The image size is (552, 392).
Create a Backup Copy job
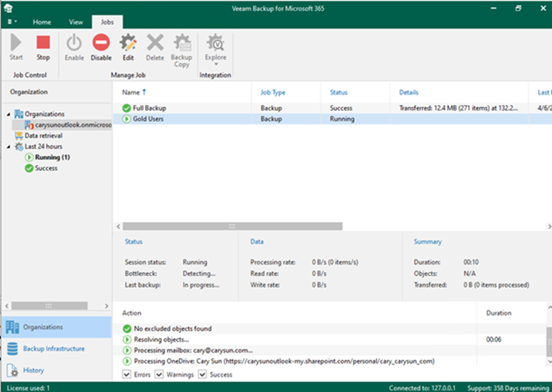click(x=182, y=51)
